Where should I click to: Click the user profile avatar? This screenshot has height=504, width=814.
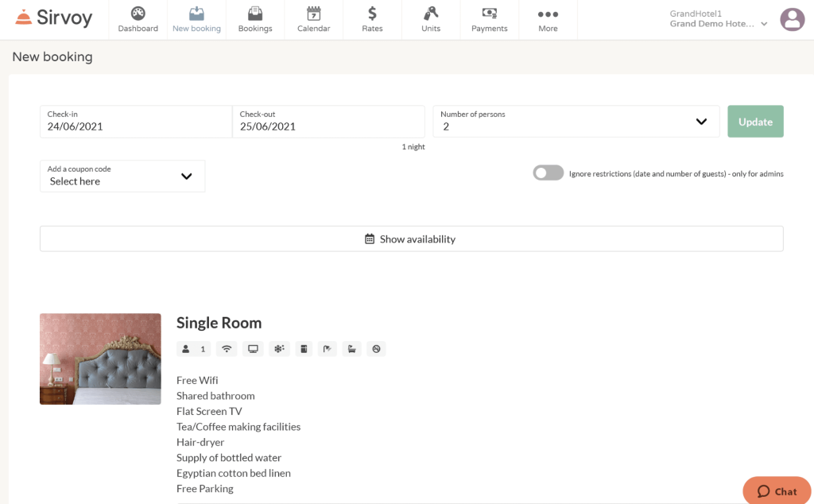coord(792,19)
